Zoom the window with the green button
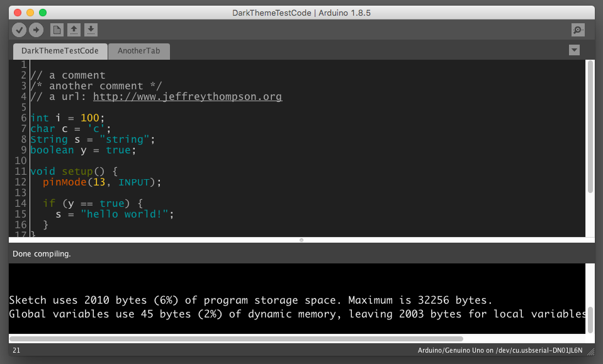Screen dimensions: 603x364 [43, 13]
